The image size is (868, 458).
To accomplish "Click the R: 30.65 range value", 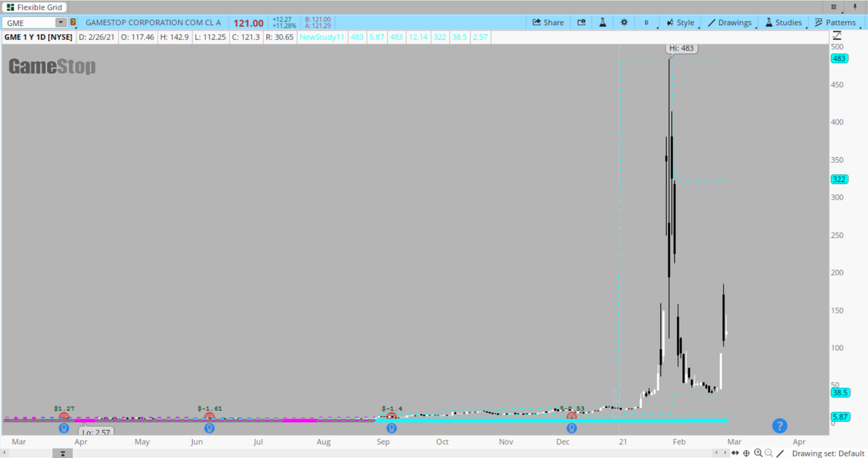I will [x=279, y=37].
